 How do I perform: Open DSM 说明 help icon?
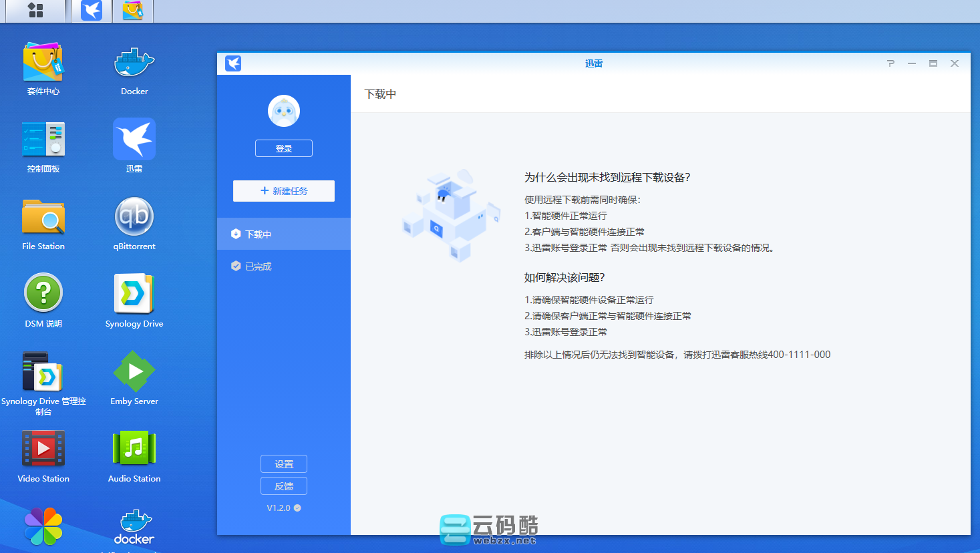coord(43,295)
